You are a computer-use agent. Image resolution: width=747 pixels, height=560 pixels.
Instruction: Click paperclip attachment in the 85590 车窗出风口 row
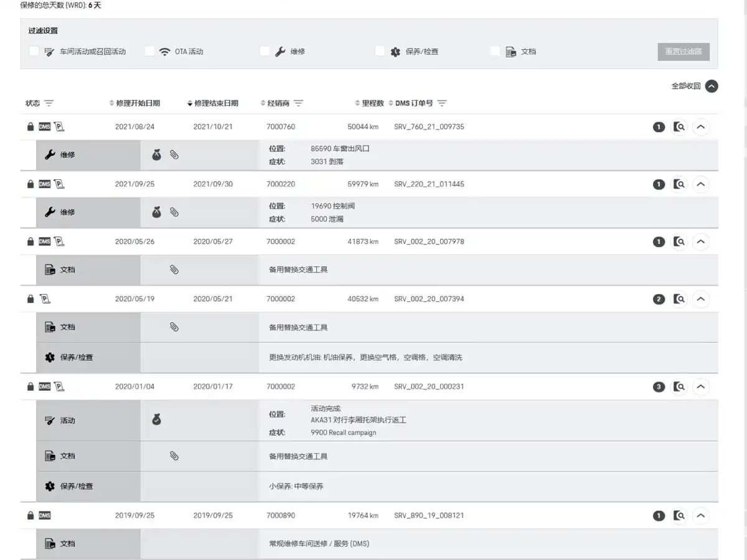click(x=174, y=155)
